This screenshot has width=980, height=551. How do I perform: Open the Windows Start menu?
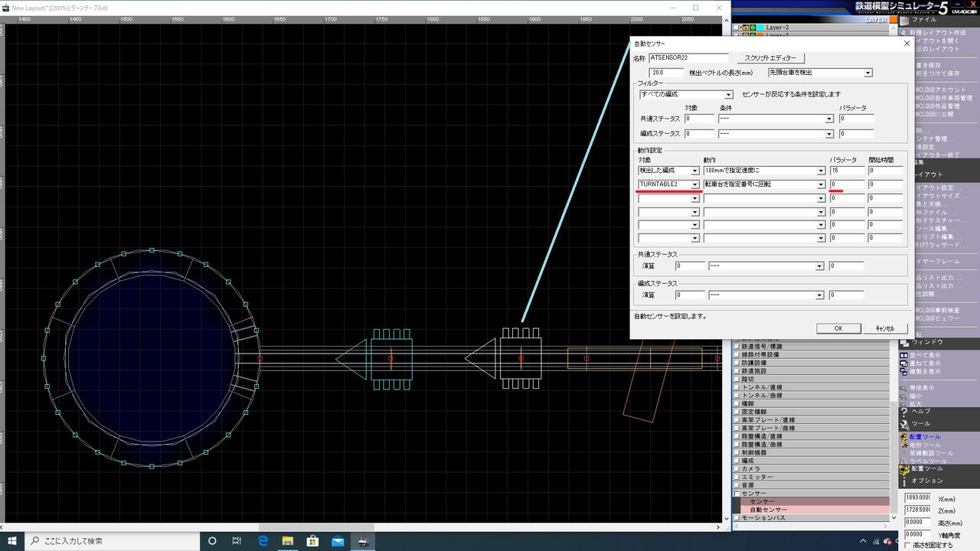click(x=12, y=541)
